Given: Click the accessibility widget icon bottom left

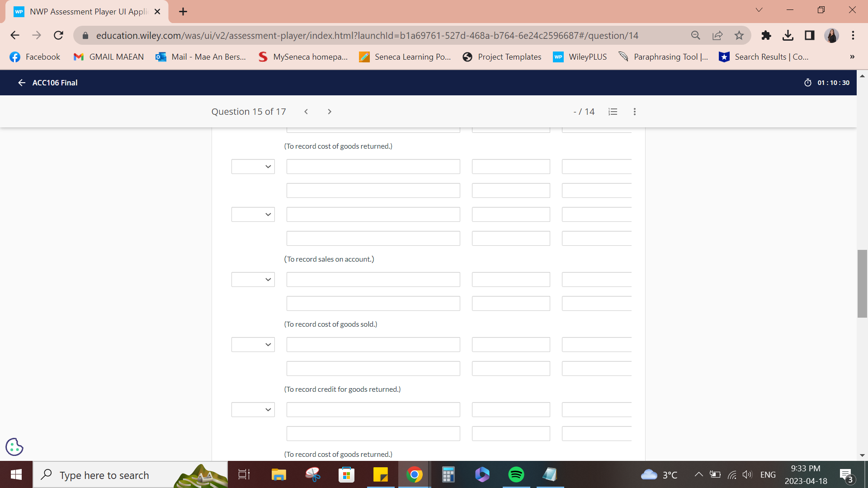Looking at the screenshot, I should (x=14, y=446).
